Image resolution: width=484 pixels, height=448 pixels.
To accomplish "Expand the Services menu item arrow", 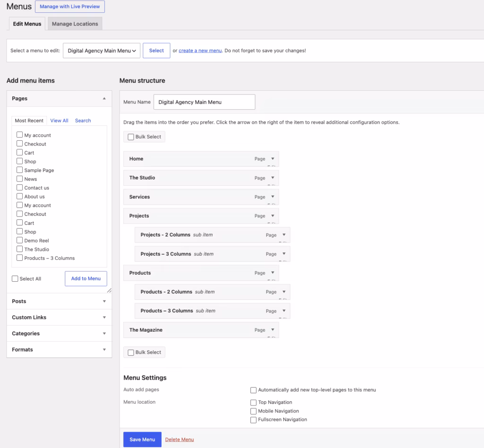I will (x=273, y=197).
